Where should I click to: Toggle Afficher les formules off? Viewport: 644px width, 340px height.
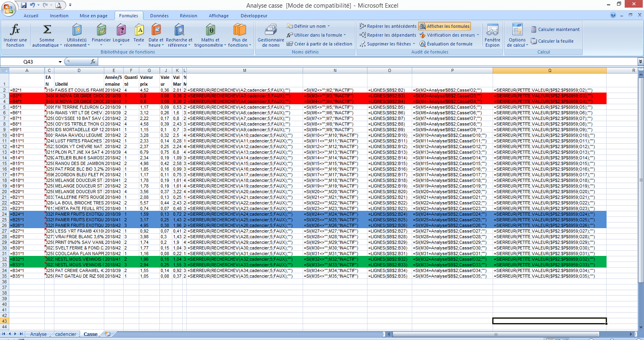[444, 26]
